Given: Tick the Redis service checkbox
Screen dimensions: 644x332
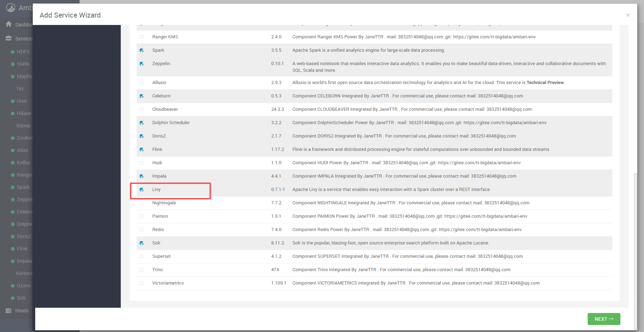Looking at the screenshot, I should tap(142, 230).
